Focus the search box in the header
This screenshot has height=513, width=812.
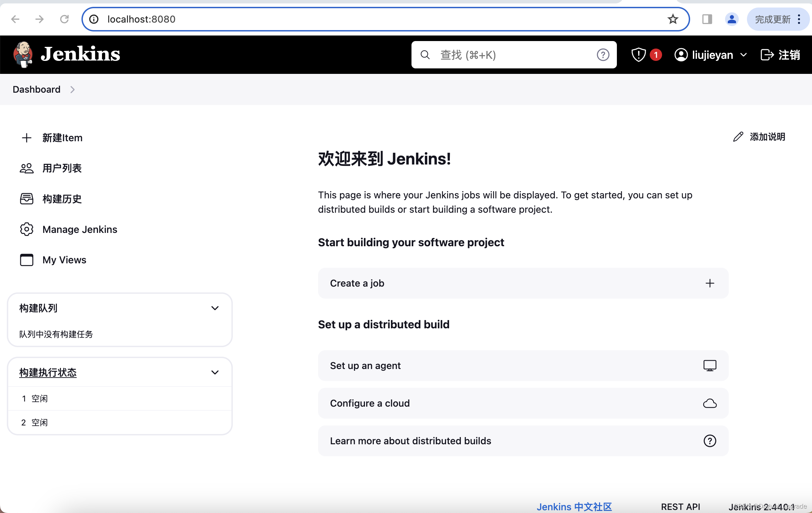point(514,55)
